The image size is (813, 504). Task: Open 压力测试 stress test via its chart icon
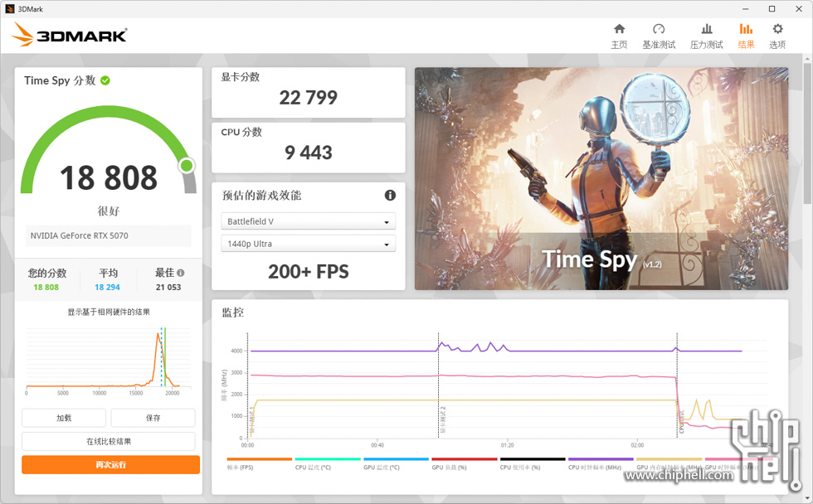707,31
